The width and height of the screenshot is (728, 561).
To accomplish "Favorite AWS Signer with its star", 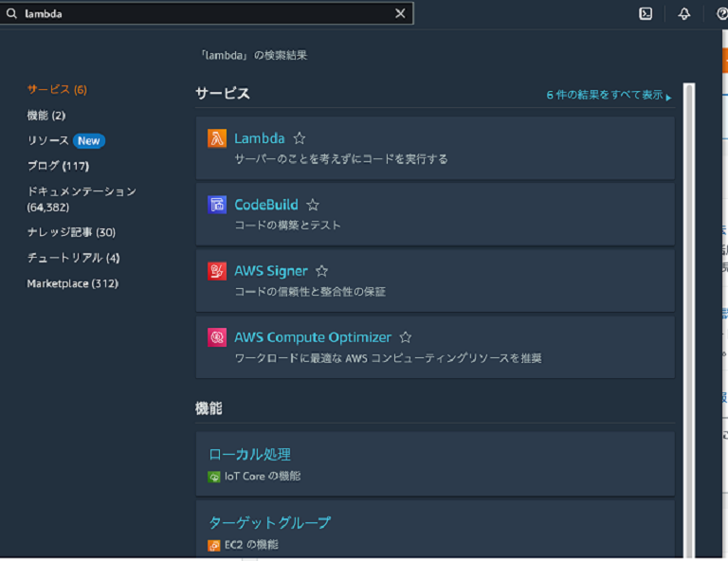I will pyautogui.click(x=321, y=271).
